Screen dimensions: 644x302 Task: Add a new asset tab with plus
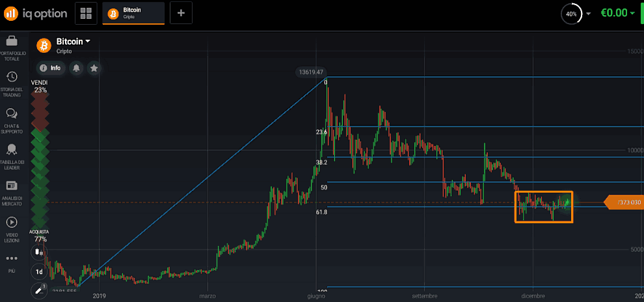(x=181, y=13)
